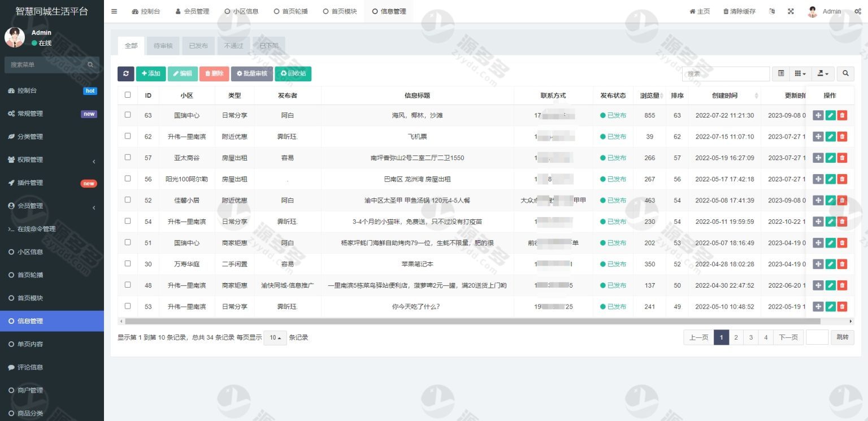Tick the checkbox for row ID 30
This screenshot has height=421, width=868.
tap(128, 263)
